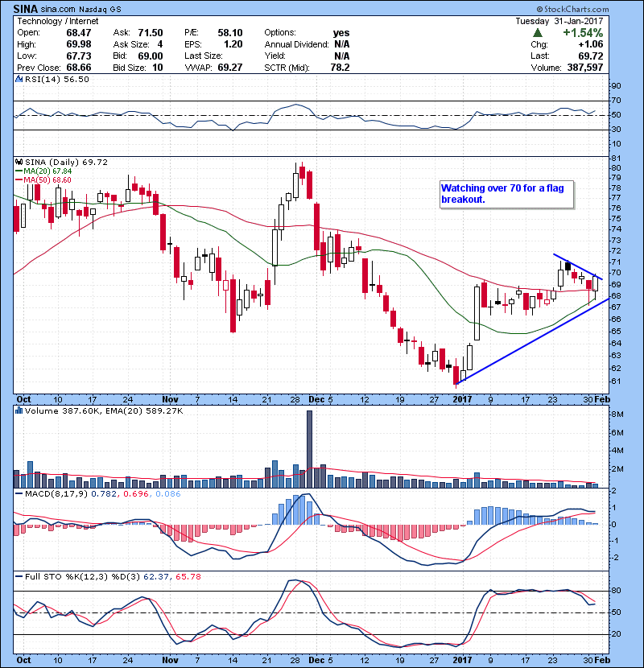Click the 81 price axis label
This screenshot has width=644, height=668.
617,159
